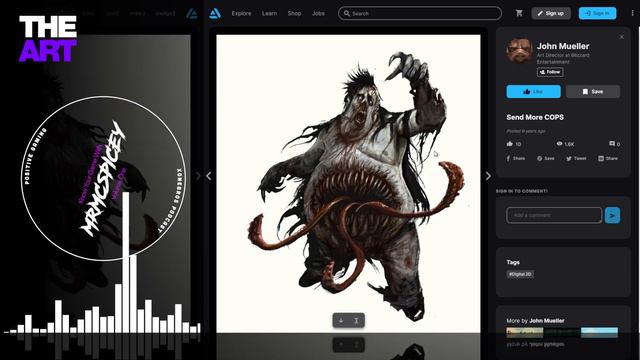Open the shopping cart
The width and height of the screenshot is (640, 360).
coord(519,13)
